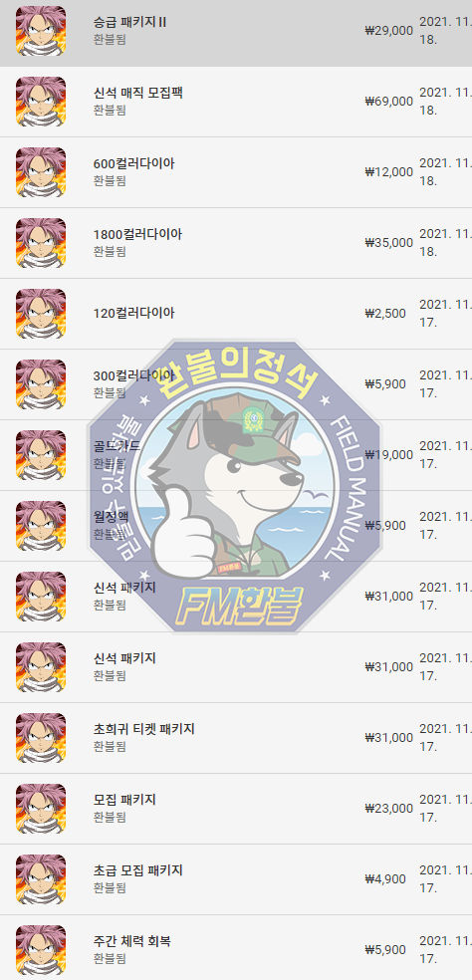472x980 pixels.
Task: Select the game icon beside 600컬러다이아
Action: pos(41,172)
